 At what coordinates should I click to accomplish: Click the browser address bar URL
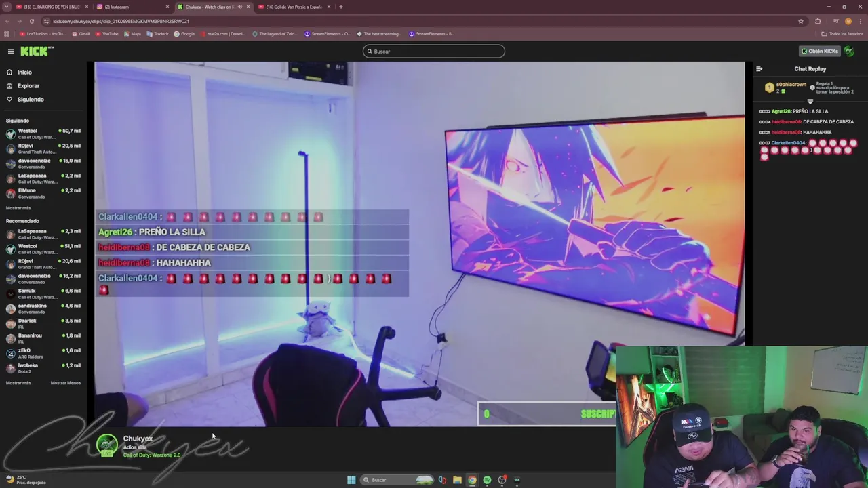click(x=121, y=21)
